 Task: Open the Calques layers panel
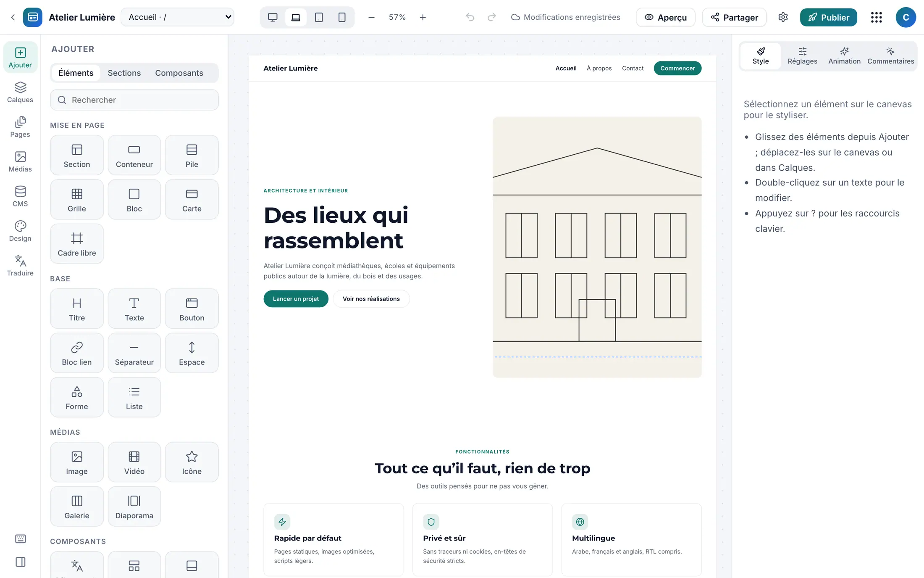[20, 92]
